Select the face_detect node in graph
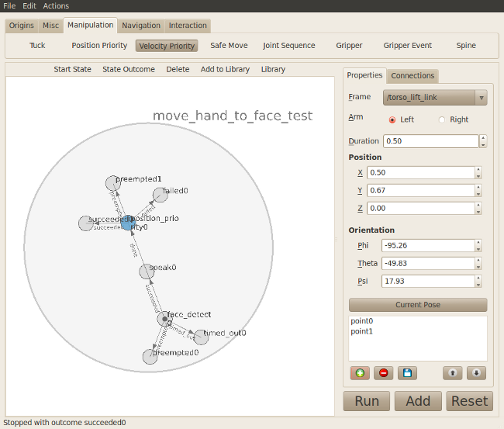 (164, 319)
